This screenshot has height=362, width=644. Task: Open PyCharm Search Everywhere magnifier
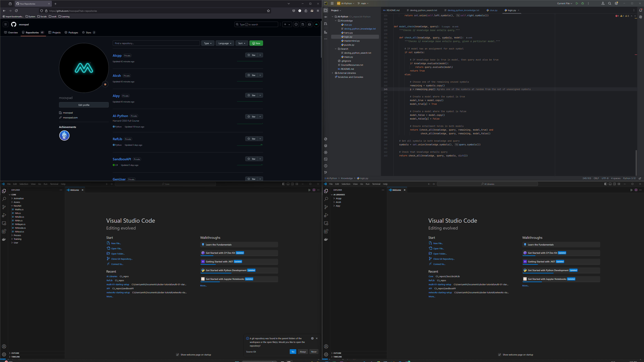tap(609, 4)
